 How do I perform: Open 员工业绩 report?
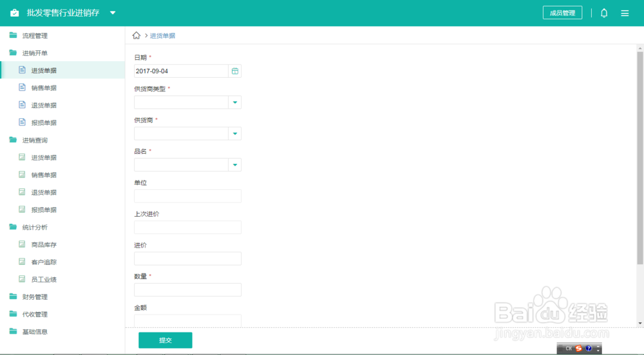[x=62, y=279]
